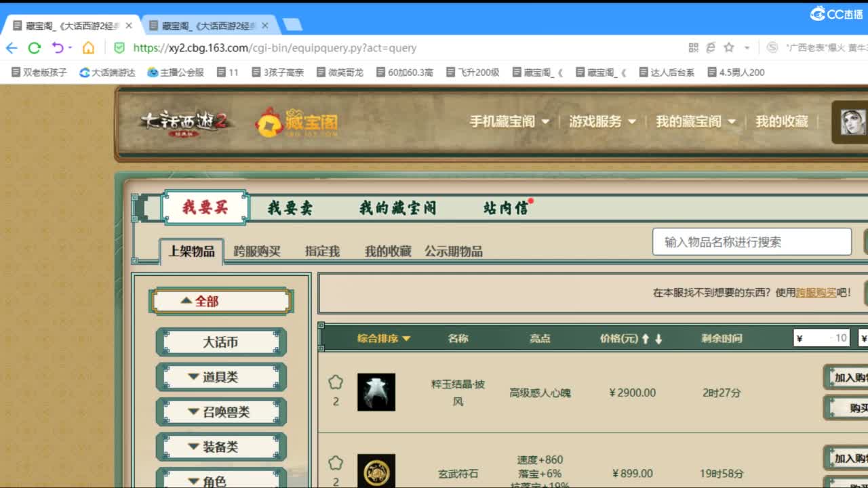Open the 4.5男人200 bookmark
868x488 pixels.
(x=736, y=72)
